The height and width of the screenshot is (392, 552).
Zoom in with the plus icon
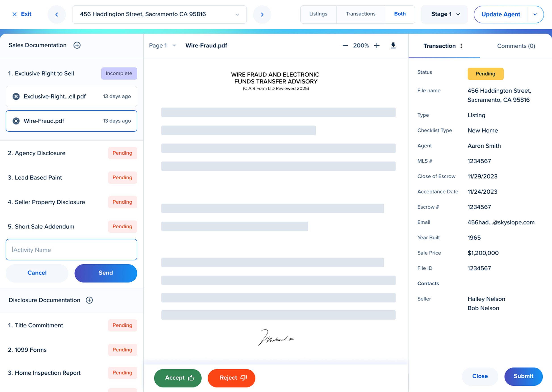click(x=377, y=46)
